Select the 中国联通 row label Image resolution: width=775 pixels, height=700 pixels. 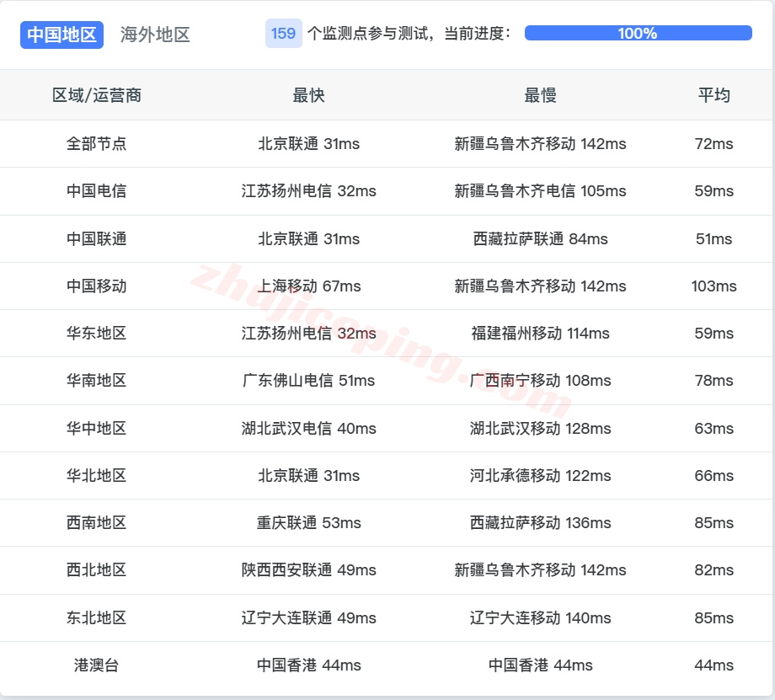(x=97, y=239)
